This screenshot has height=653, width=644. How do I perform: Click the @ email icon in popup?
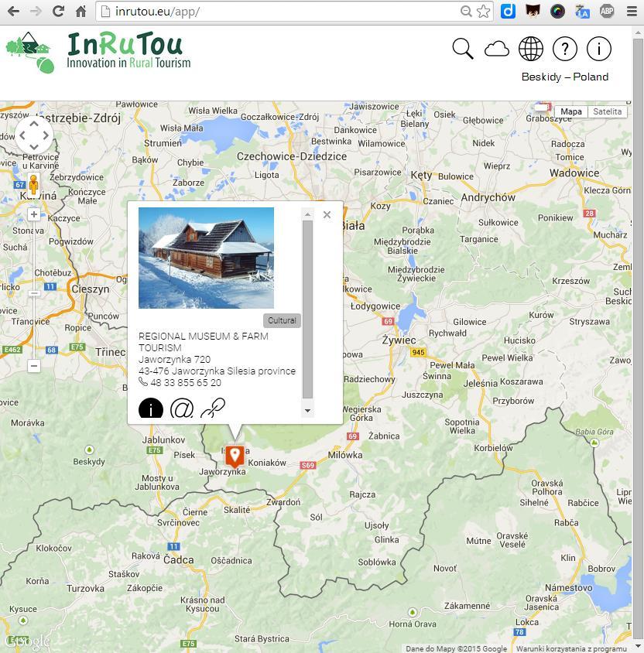coord(182,408)
